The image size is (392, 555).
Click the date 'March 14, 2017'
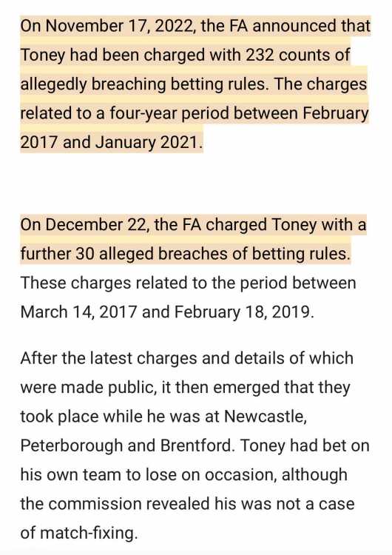pyautogui.click(x=78, y=312)
